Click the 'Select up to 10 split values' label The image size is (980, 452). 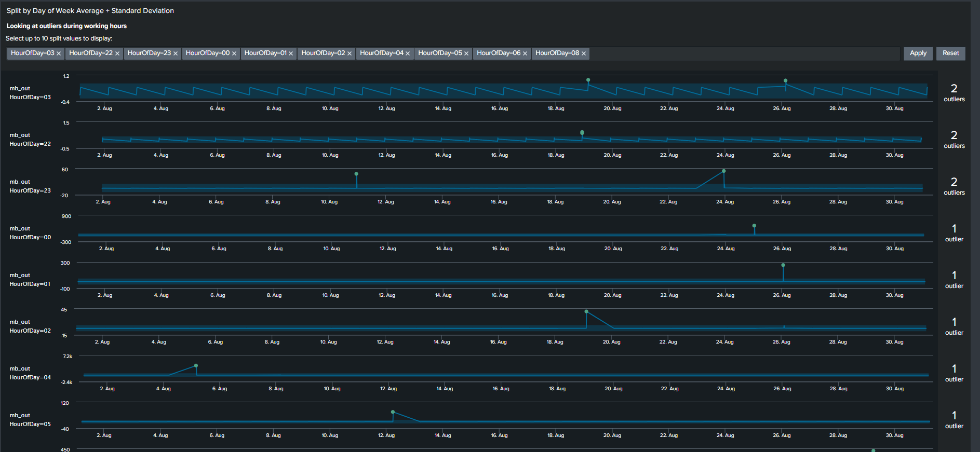(x=59, y=38)
